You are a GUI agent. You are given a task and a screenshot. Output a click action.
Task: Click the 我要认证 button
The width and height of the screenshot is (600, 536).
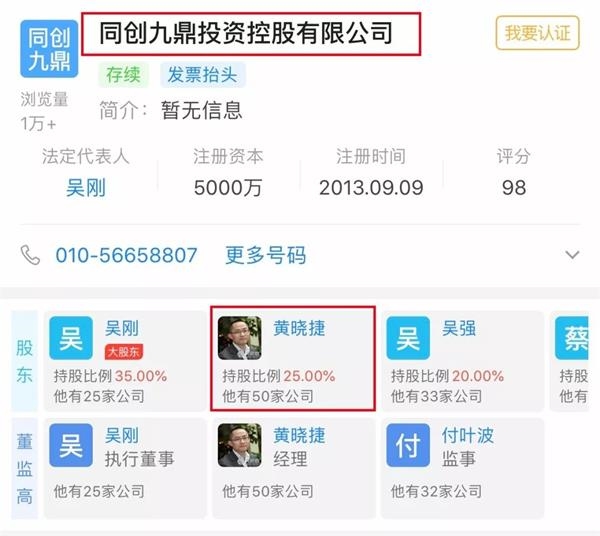[x=537, y=33]
